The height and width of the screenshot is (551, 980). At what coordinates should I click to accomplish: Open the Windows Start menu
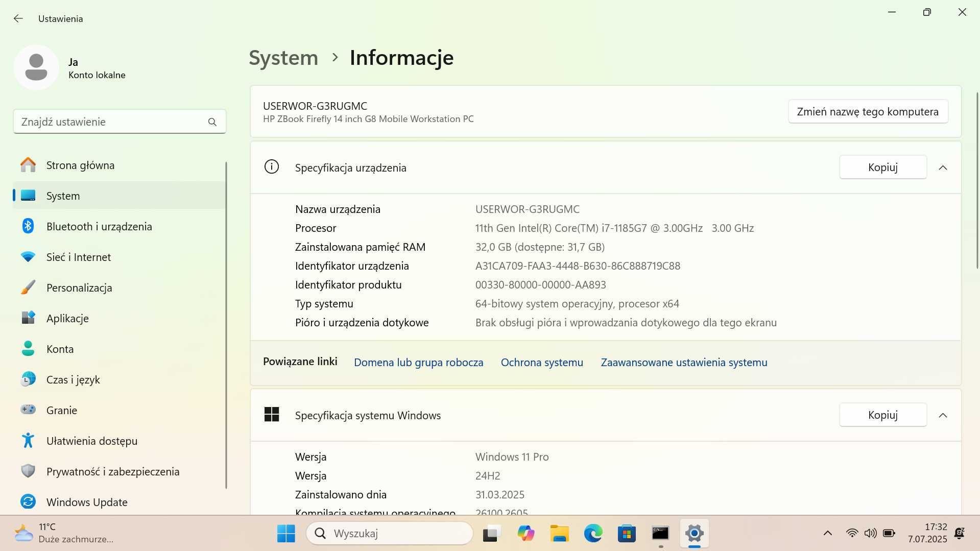pyautogui.click(x=286, y=533)
